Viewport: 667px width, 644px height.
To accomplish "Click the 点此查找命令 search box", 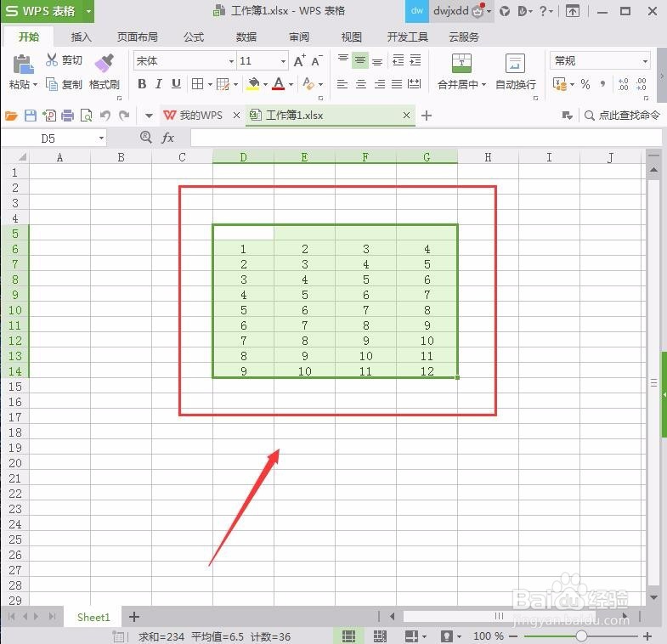I will pyautogui.click(x=622, y=116).
